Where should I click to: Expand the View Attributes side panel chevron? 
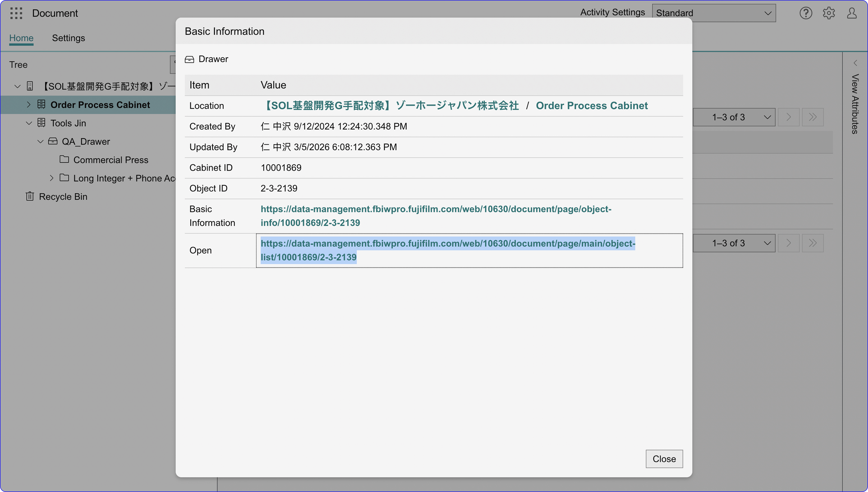855,63
